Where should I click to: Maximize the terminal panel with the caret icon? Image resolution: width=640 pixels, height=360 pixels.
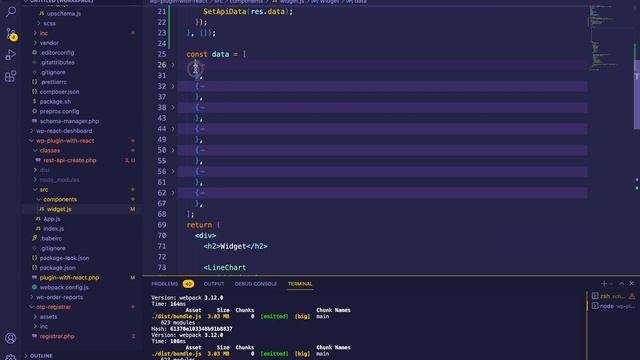click(x=622, y=284)
